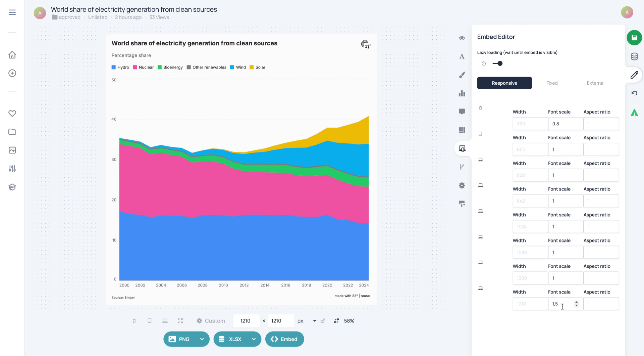The width and height of the screenshot is (644, 356).
Task: Click the 23° logo on chart
Action: [x=366, y=44]
